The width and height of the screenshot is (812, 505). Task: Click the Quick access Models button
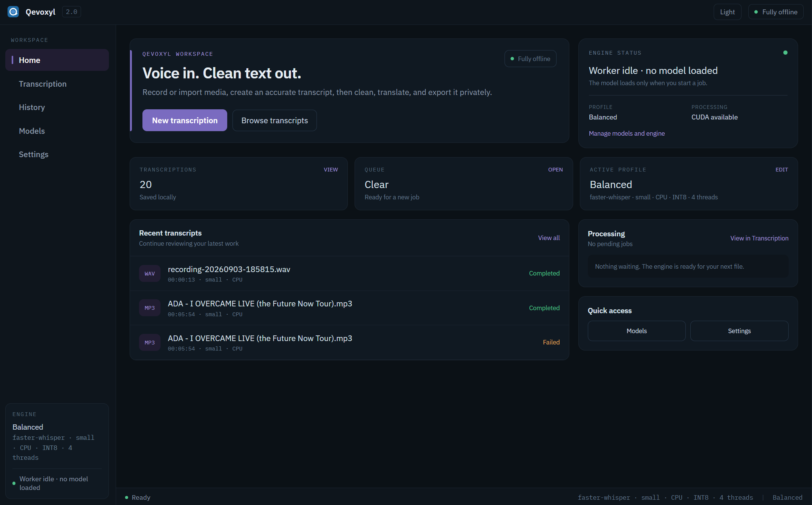[x=636, y=331]
